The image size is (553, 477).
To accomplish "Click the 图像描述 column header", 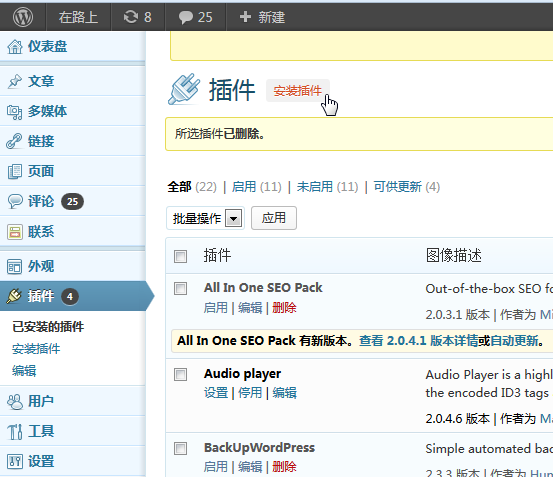I will tap(454, 255).
